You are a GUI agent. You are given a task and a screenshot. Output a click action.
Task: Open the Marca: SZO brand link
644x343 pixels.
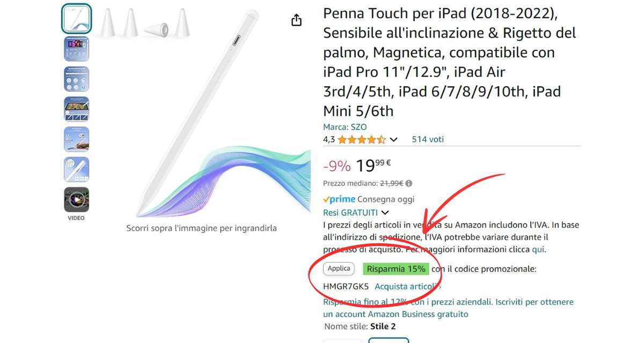[x=345, y=127]
